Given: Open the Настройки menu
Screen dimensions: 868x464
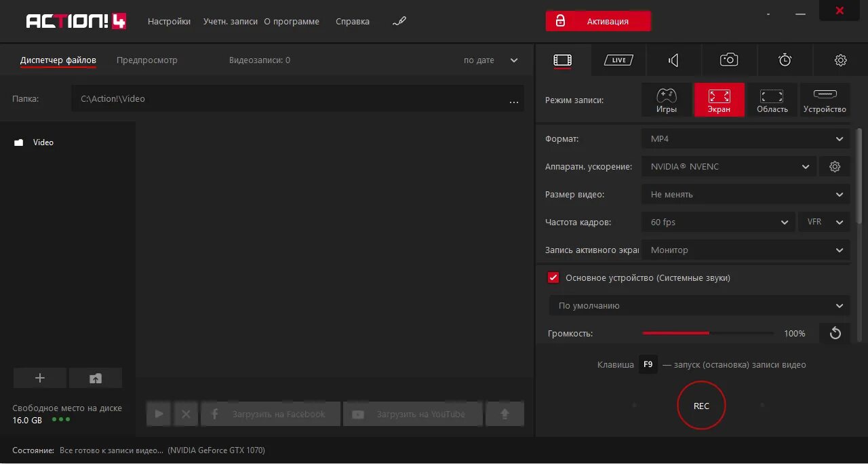Looking at the screenshot, I should 169,21.
